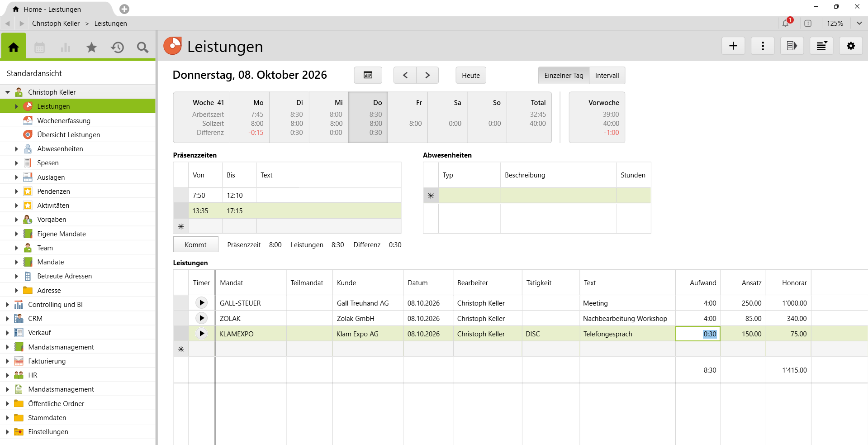This screenshot has width=868, height=445.
Task: Open the history clock icon
Action: 117,47
